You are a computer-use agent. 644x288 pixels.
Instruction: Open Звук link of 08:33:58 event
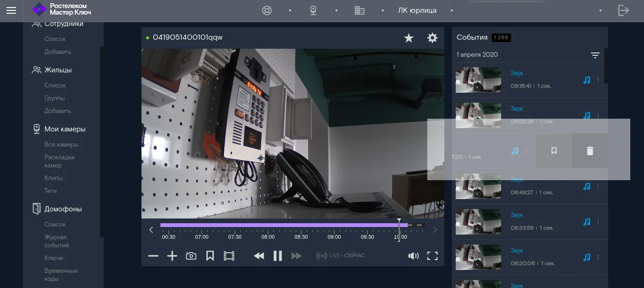(x=517, y=215)
